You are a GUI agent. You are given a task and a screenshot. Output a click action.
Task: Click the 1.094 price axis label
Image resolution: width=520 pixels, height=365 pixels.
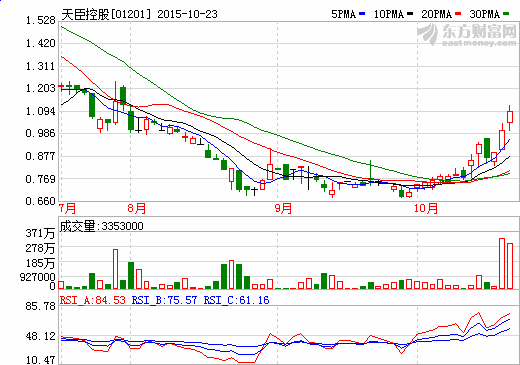41,111
